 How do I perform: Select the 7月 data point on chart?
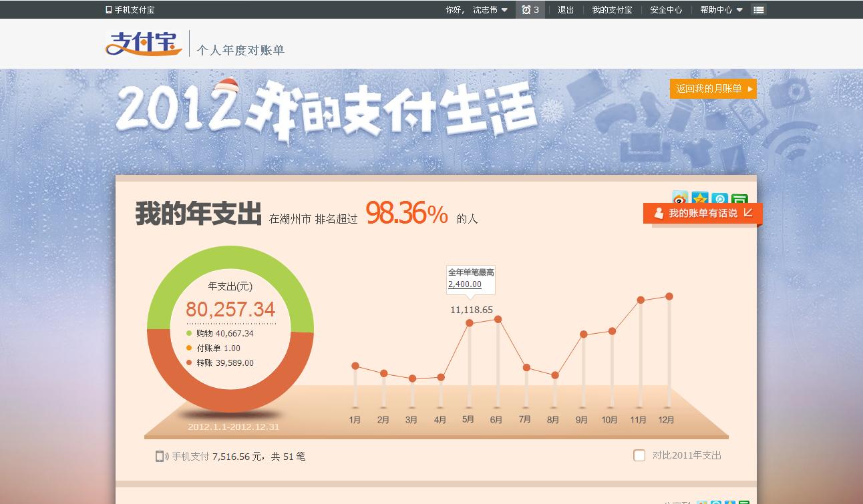[526, 368]
